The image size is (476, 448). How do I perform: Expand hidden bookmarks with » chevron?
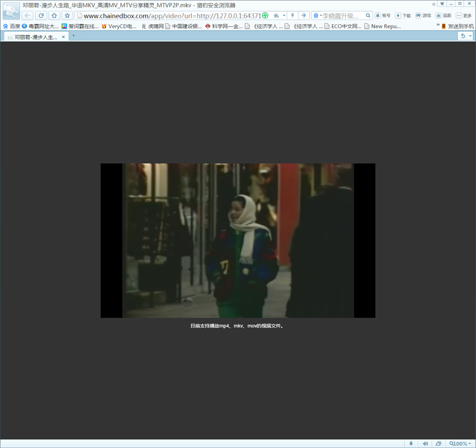point(438,26)
